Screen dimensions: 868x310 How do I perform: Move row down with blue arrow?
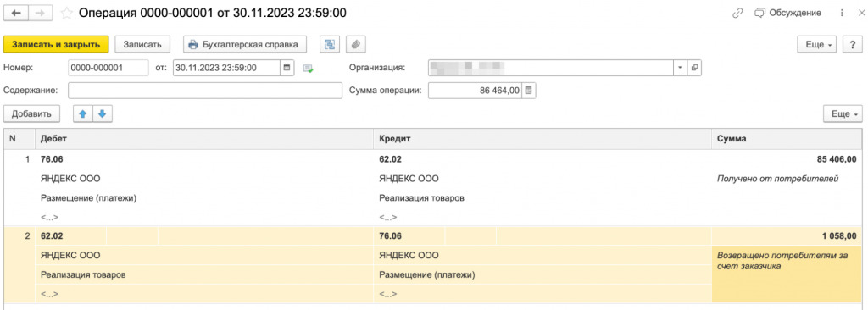coord(103,113)
